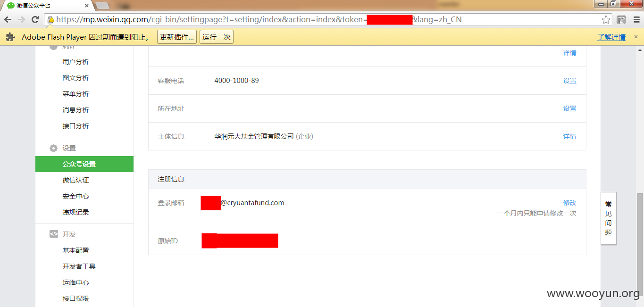644x307 pixels.
Task: Click the browser back arrow
Action: coord(8,19)
